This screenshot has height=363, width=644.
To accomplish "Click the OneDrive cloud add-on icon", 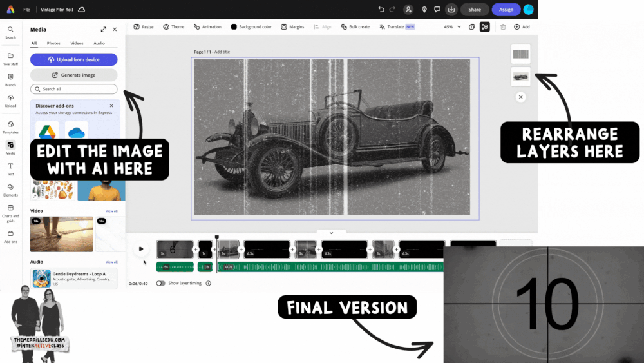I will click(77, 132).
